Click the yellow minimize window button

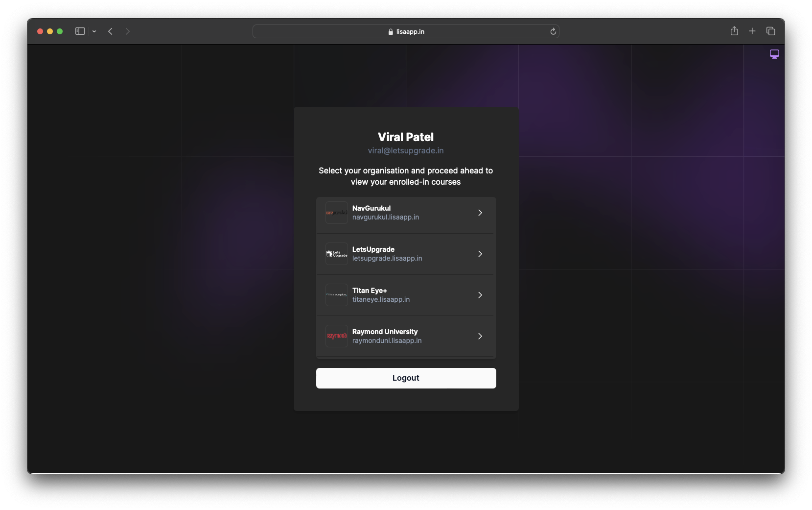click(50, 31)
